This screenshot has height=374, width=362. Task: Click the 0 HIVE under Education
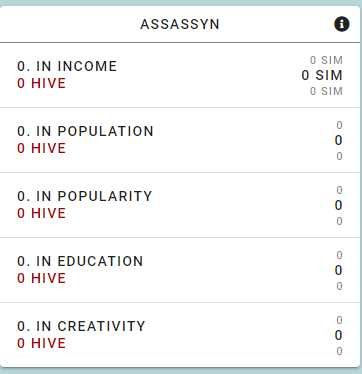(42, 278)
